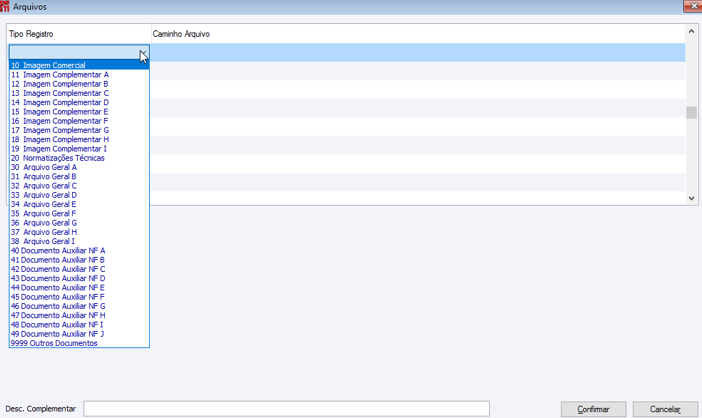
Task: Select '13 Imagem Complementar C' option
Action: [x=79, y=93]
